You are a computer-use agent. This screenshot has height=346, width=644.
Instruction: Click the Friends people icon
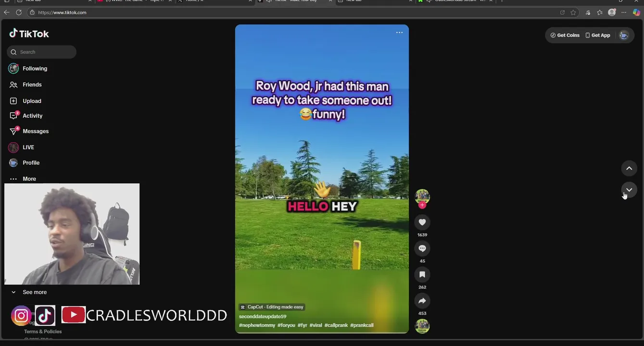13,85
